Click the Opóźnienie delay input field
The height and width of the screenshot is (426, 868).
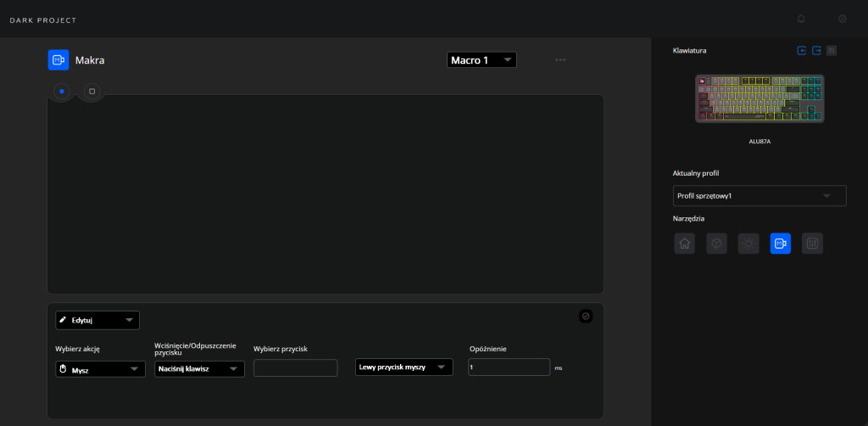pyautogui.click(x=509, y=367)
